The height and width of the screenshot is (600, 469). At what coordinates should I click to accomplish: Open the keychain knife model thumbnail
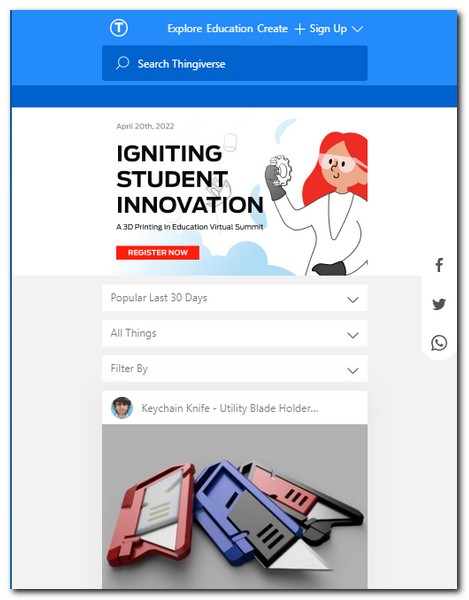click(234, 506)
